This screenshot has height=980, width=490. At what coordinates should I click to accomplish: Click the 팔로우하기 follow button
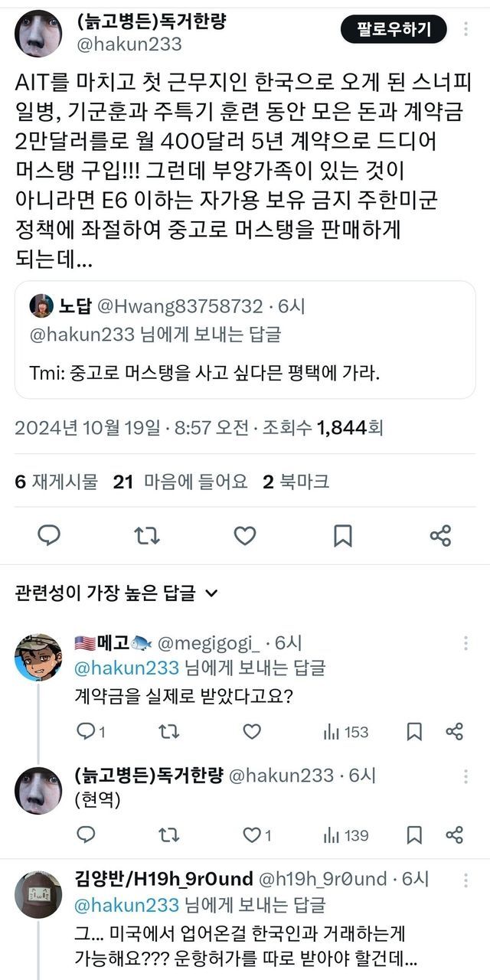click(x=394, y=30)
